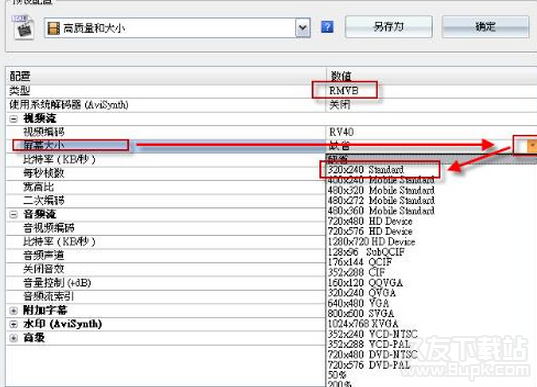Select the video 比特率 (KB/秒) row below 屏幕大小
Viewport: 537px width, 387px height.
[166, 160]
